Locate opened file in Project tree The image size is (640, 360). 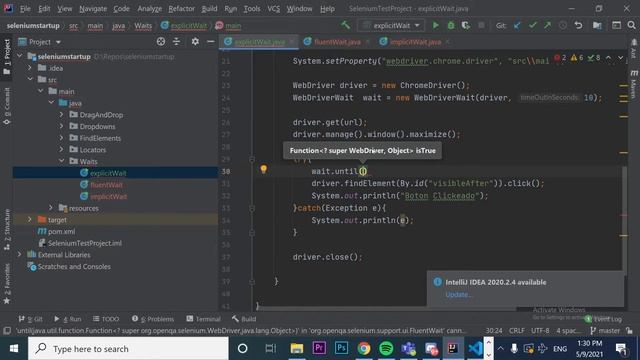pos(161,42)
